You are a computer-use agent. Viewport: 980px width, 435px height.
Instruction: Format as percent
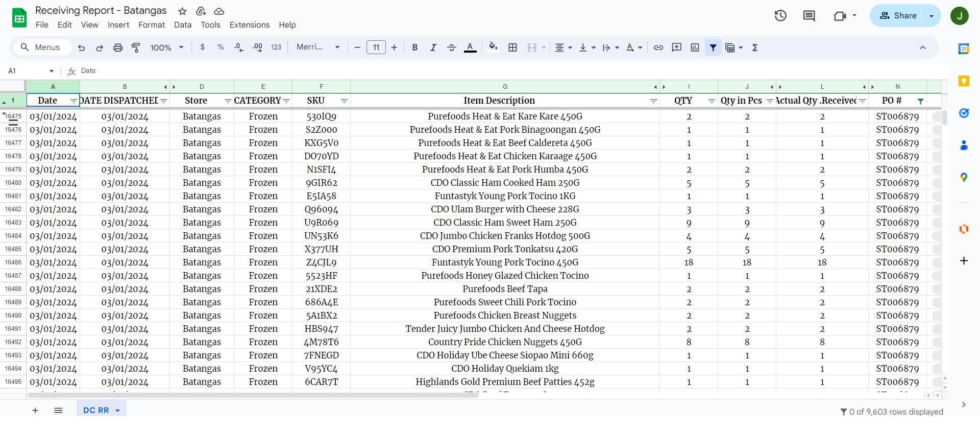(220, 47)
